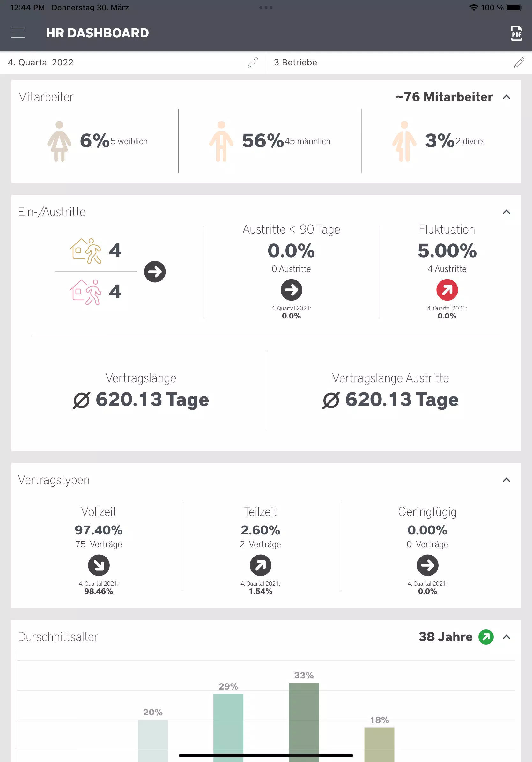The height and width of the screenshot is (762, 532).
Task: Click the Austritte < 90 Tage arrow icon
Action: 291,290
